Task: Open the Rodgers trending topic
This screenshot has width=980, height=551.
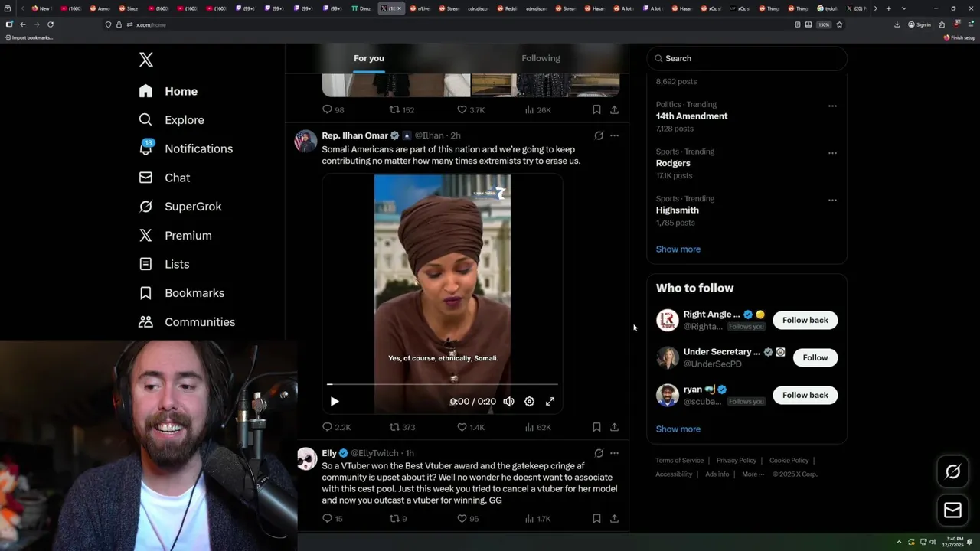Action: click(673, 163)
